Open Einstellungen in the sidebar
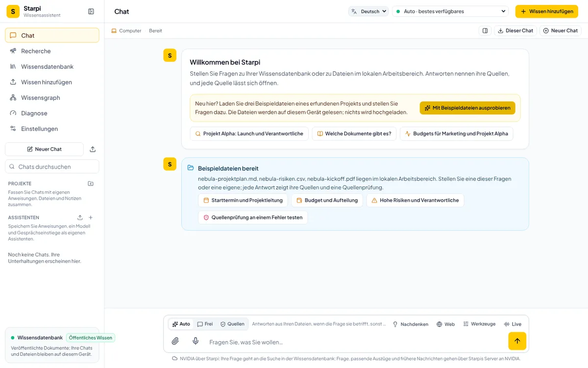 (52, 129)
